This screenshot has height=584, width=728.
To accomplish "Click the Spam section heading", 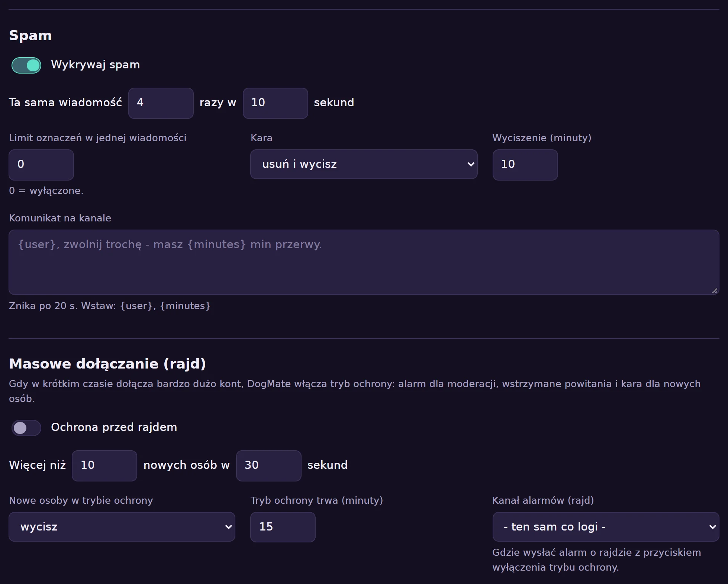I will coord(30,36).
